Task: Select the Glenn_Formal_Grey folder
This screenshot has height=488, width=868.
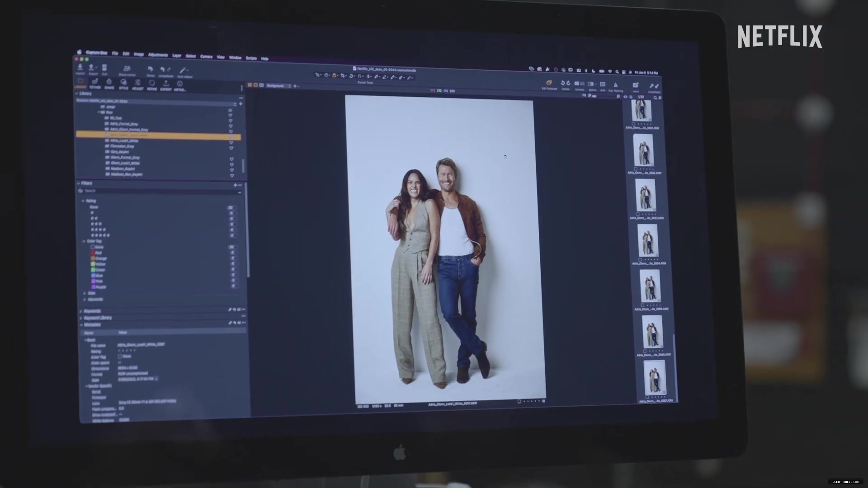Action: point(125,157)
